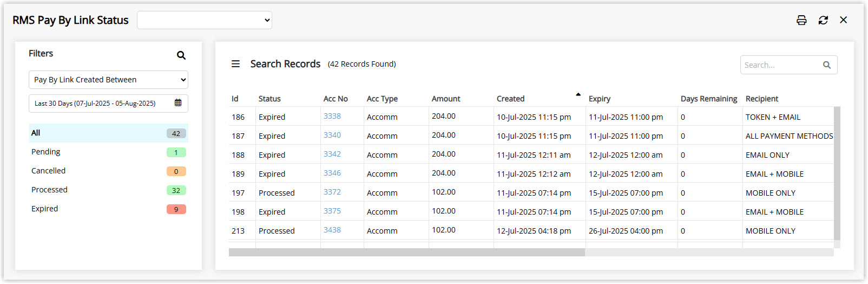Toggle Created column sort arrow
868x284 pixels.
(578, 94)
